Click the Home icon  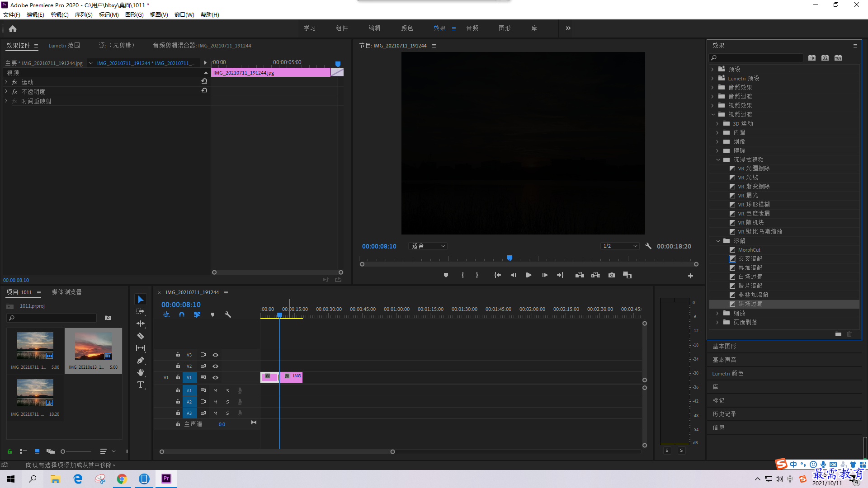pyautogui.click(x=13, y=28)
